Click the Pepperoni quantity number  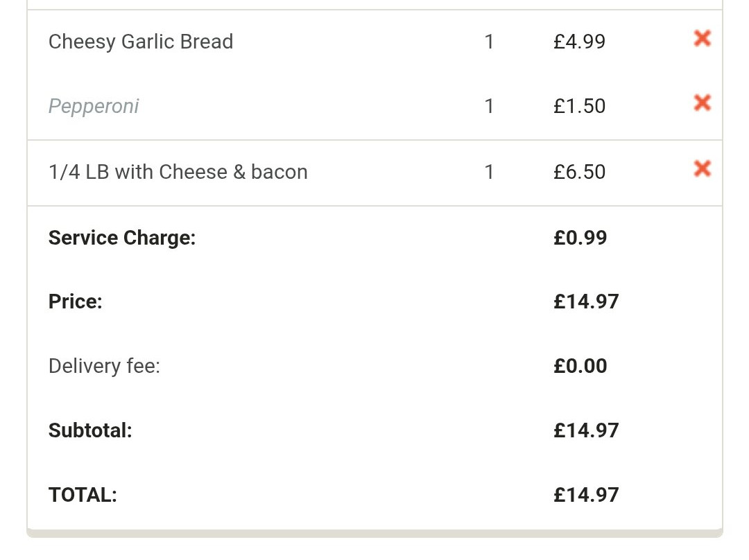pos(489,106)
